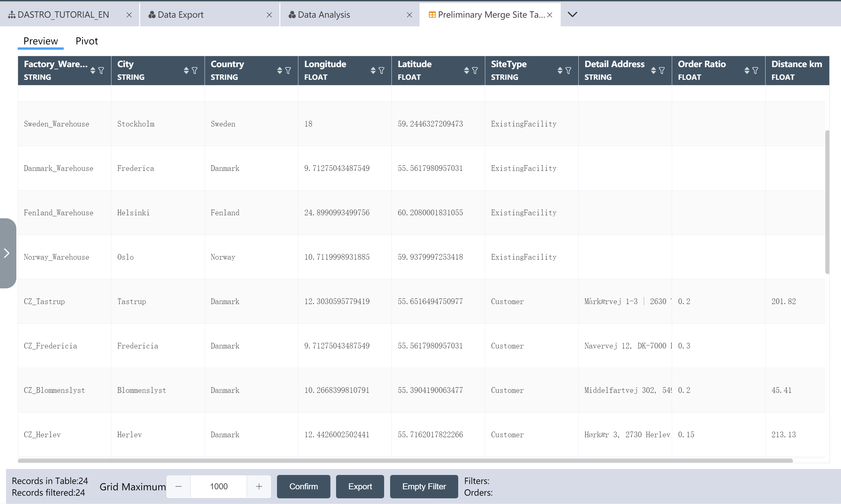Click Naververj 12 address cell

coord(625,346)
